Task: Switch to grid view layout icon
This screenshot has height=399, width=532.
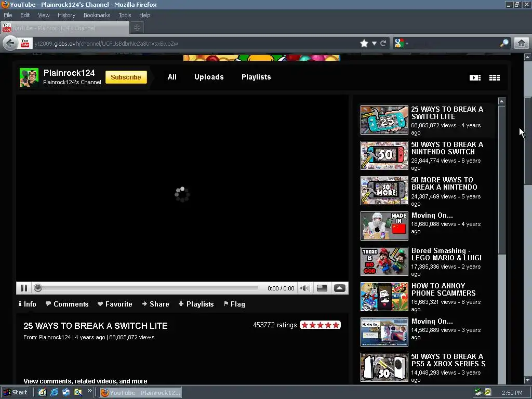Action: click(x=495, y=78)
